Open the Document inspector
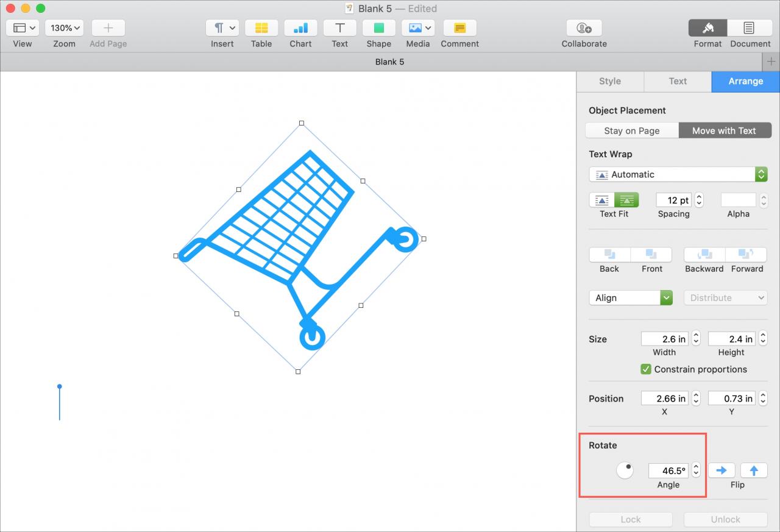Image resolution: width=780 pixels, height=532 pixels. [x=750, y=28]
